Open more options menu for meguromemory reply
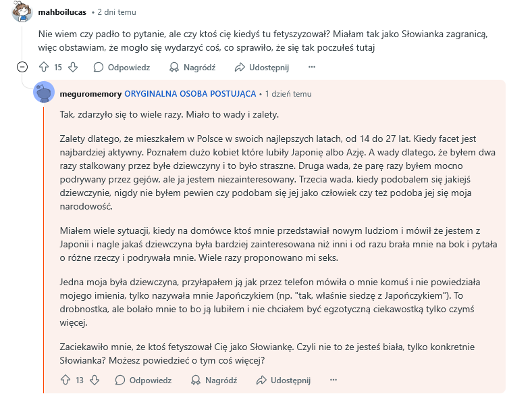 point(333,380)
